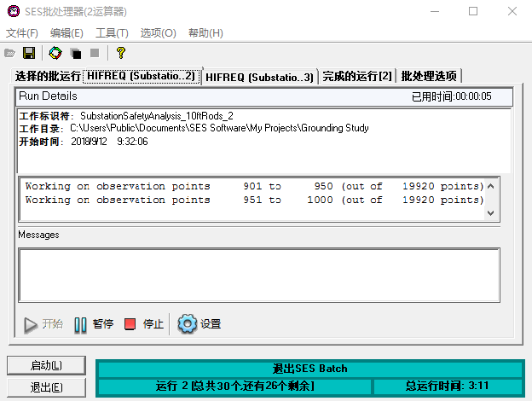Click the save floppy disk icon
This screenshot has width=532, height=401.
point(29,53)
